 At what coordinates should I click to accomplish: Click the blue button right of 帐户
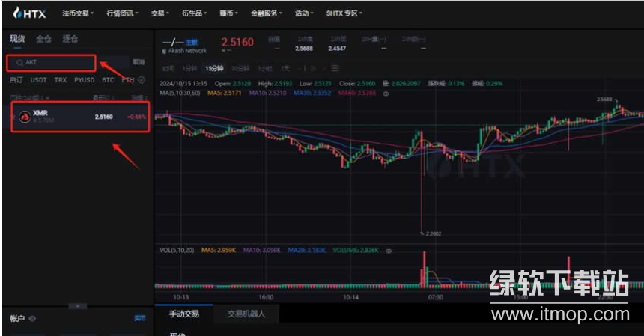pos(139,318)
